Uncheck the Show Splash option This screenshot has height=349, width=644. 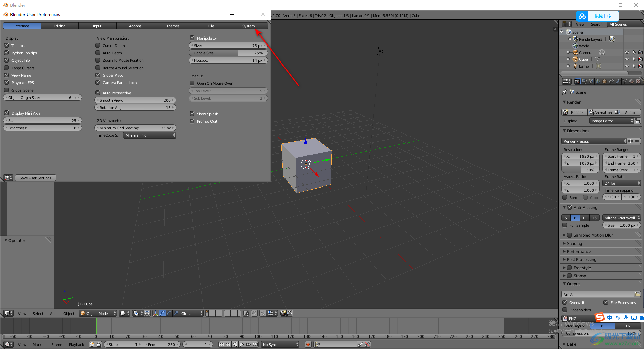[x=192, y=114]
